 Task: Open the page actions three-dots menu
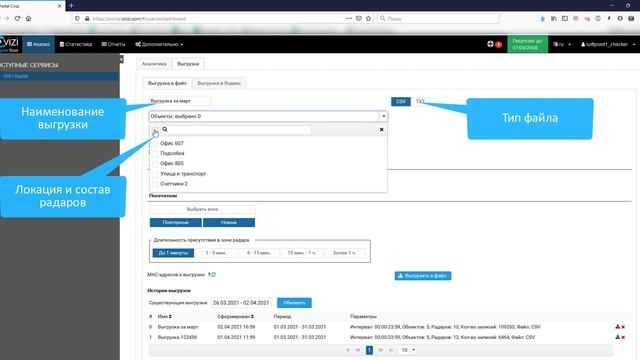tap(349, 18)
